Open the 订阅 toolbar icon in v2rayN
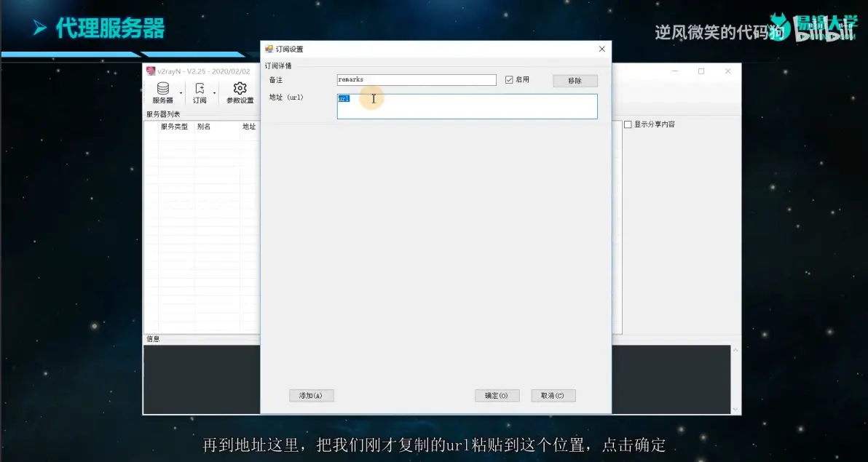868x462 pixels. 200,92
